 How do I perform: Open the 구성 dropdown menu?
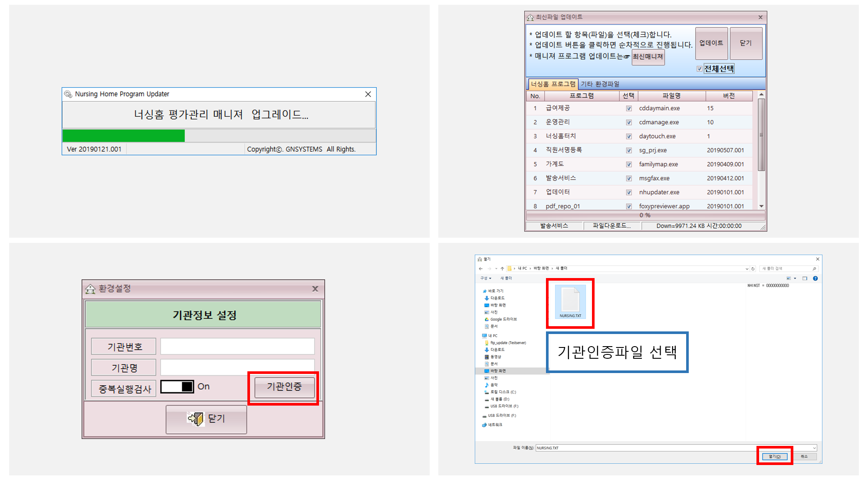click(x=486, y=278)
